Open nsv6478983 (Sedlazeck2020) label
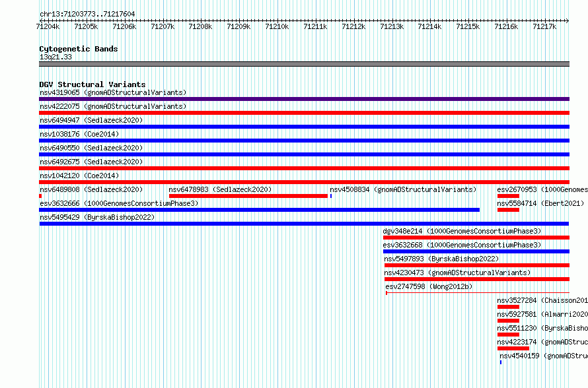 (220, 189)
